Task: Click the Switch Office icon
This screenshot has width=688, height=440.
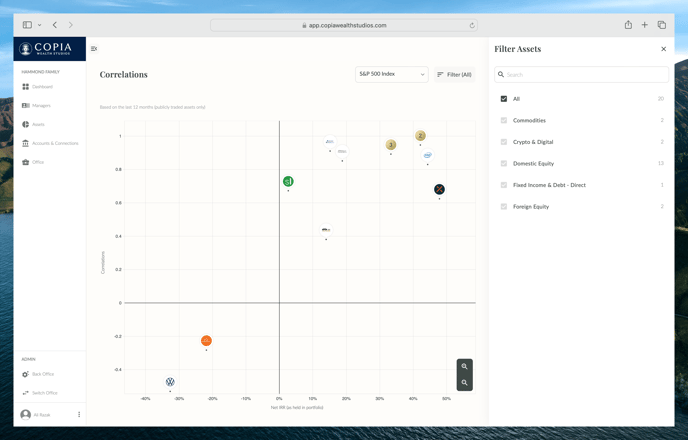Action: point(26,393)
